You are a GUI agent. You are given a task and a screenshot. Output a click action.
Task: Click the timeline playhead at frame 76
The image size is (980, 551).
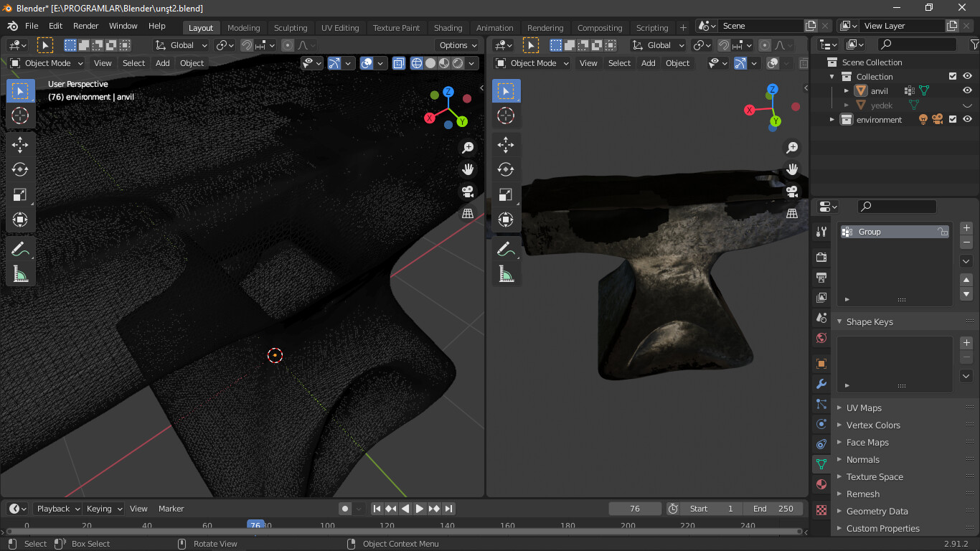(255, 525)
